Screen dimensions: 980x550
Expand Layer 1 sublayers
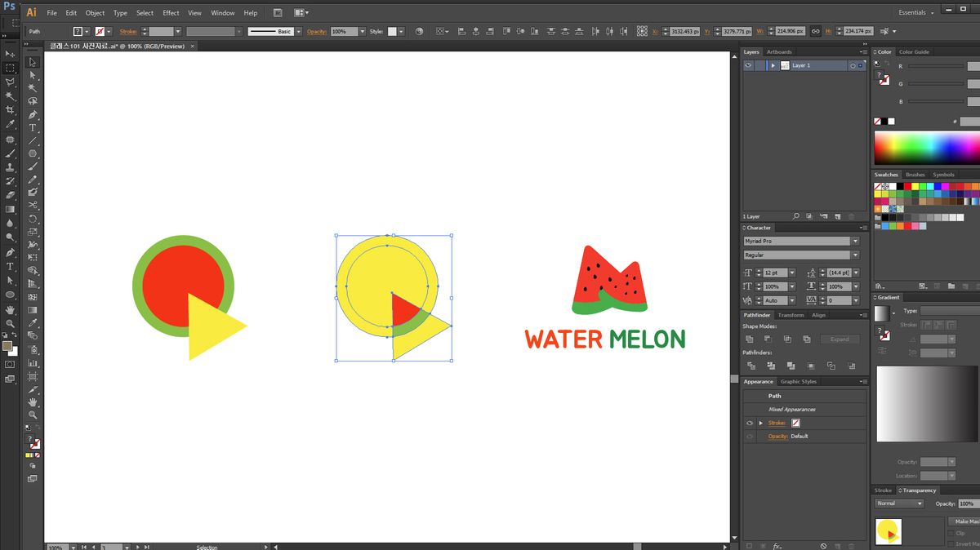coord(773,65)
